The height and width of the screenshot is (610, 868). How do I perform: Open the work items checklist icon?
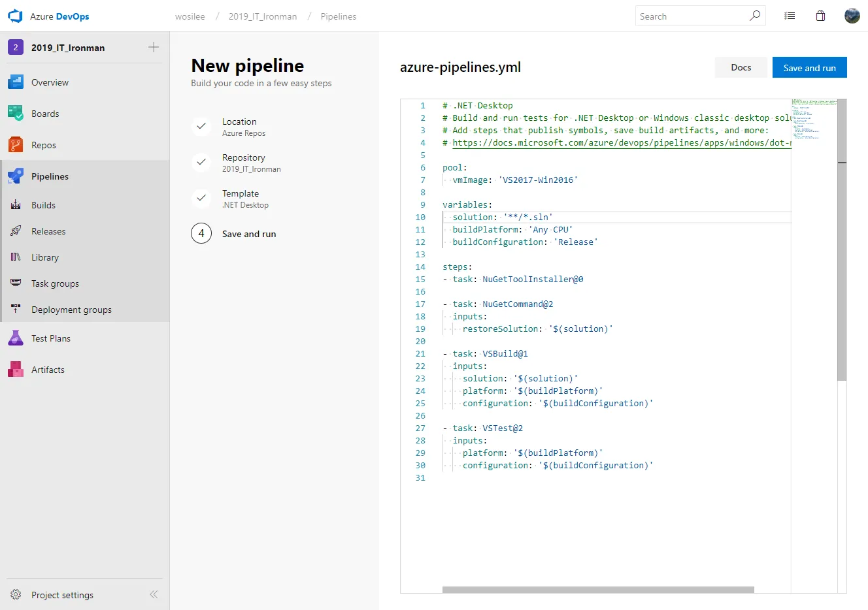[x=790, y=16]
